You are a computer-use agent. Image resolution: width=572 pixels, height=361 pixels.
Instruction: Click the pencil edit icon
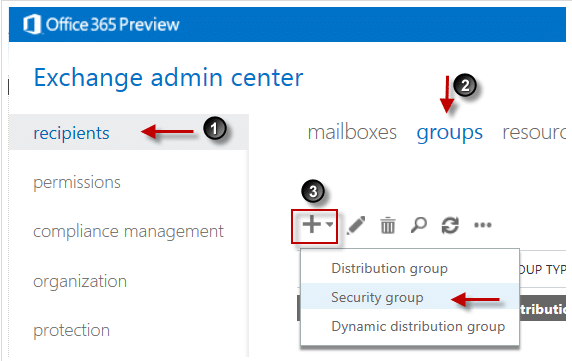[x=356, y=225]
